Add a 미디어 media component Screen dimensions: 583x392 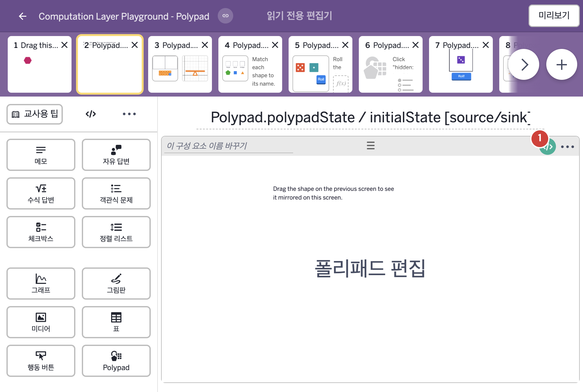tap(41, 322)
